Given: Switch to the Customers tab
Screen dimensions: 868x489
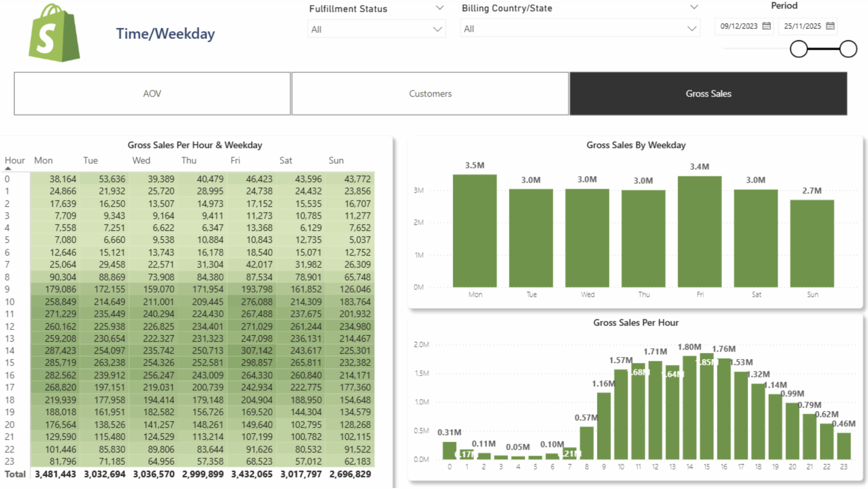Looking at the screenshot, I should click(430, 93).
